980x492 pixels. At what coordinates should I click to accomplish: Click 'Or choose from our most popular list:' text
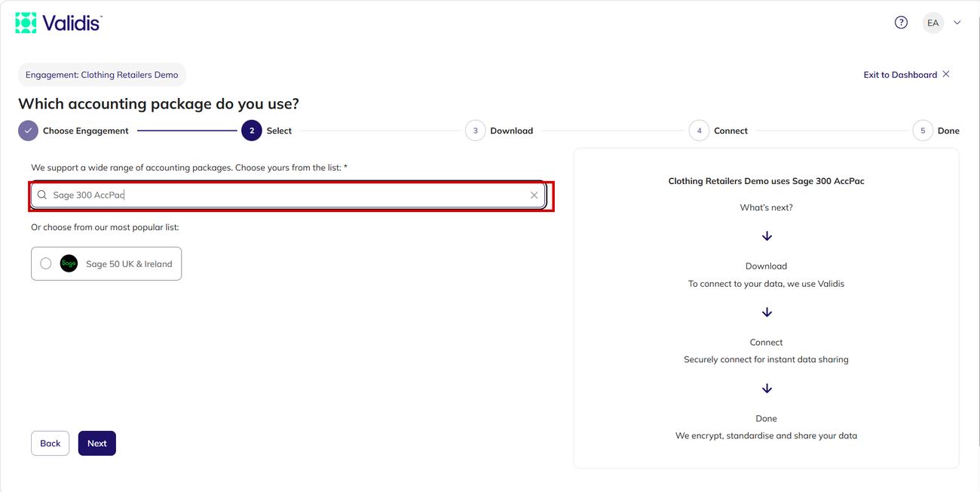coord(105,227)
